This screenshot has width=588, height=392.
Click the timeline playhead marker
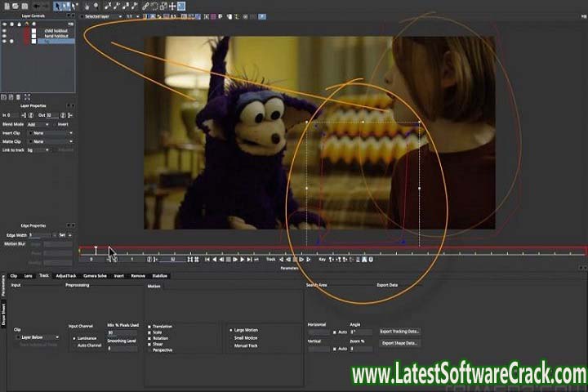[96, 250]
